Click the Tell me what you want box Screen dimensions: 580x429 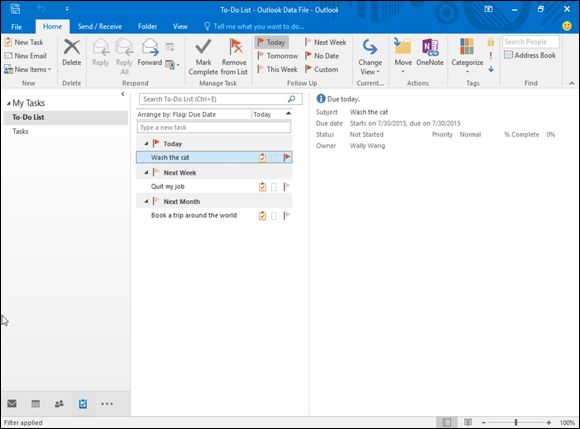click(254, 27)
